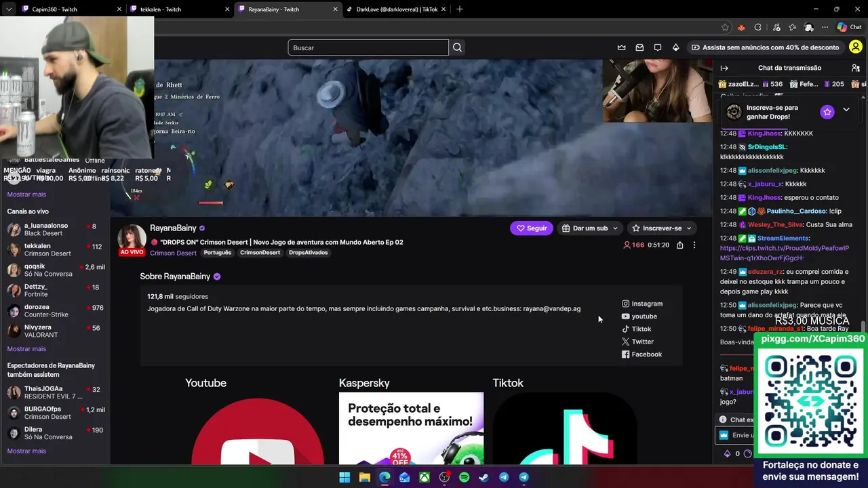This screenshot has width=868, height=488.
Task: Open the Windows Start menu
Action: pyautogui.click(x=344, y=477)
